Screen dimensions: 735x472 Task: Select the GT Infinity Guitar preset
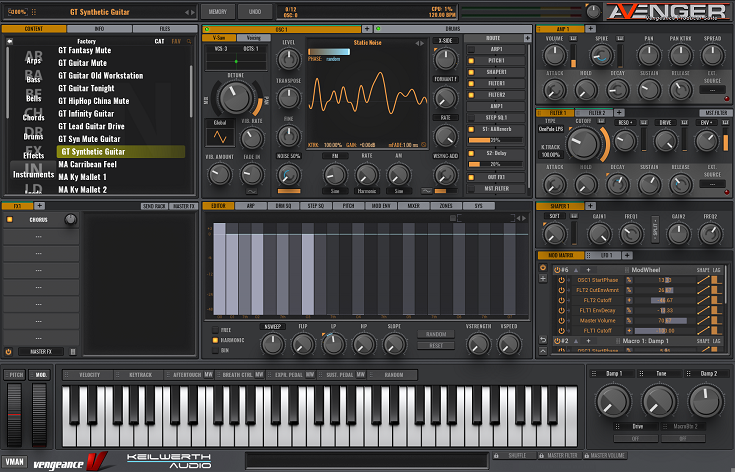tap(86, 114)
